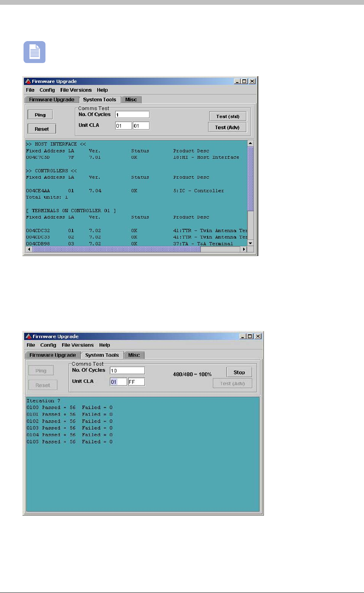This screenshot has width=364, height=593.
Task: Select terminal address 004CDC33
Action: coord(38,237)
